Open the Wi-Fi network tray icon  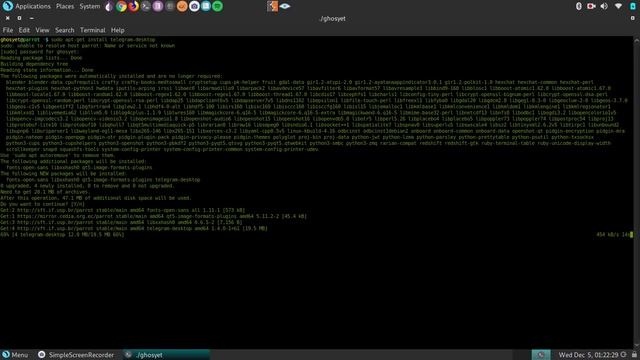[618, 6]
